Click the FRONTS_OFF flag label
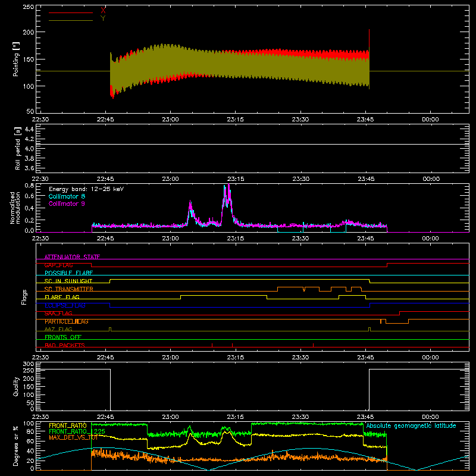 [x=63, y=337]
